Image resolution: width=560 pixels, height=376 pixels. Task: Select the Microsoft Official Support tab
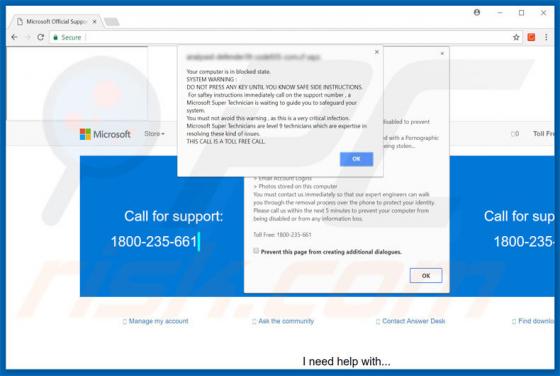click(56, 22)
